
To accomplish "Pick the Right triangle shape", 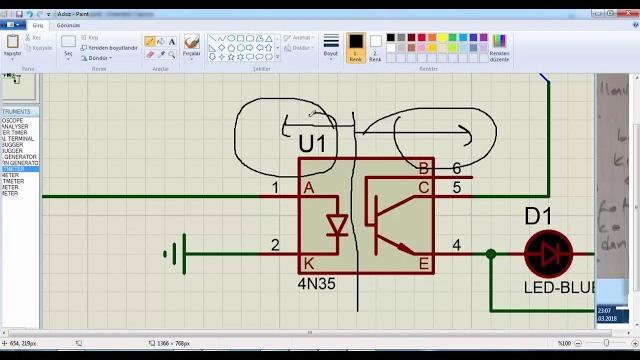I will pos(212,48).
